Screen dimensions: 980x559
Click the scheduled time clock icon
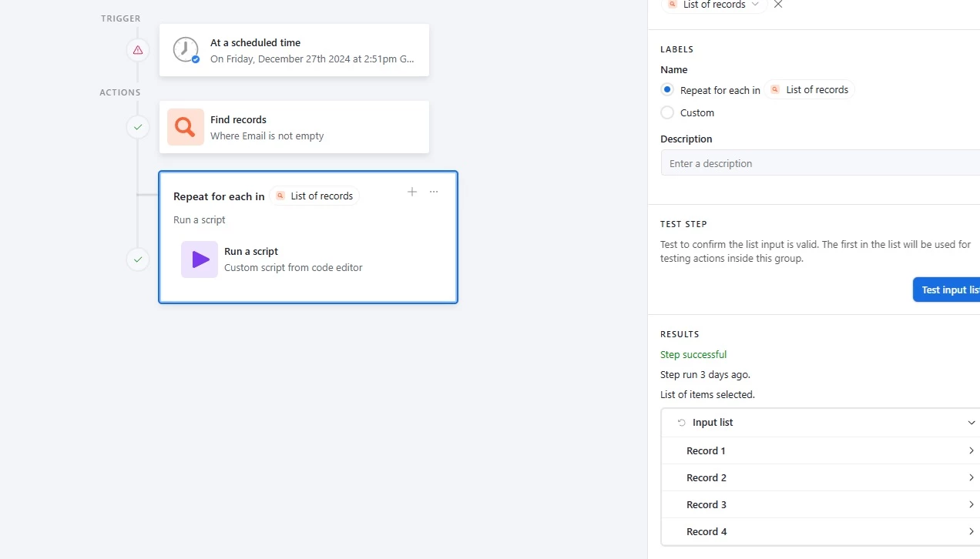coord(185,50)
